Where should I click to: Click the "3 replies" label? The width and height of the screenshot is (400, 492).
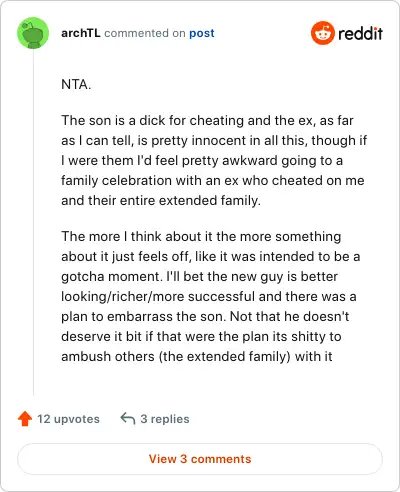tap(165, 419)
